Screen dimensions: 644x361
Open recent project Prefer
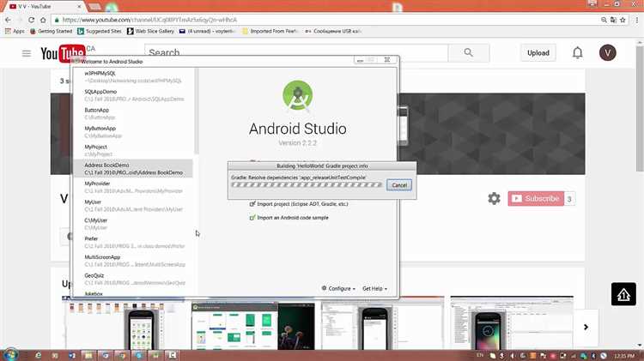132,242
